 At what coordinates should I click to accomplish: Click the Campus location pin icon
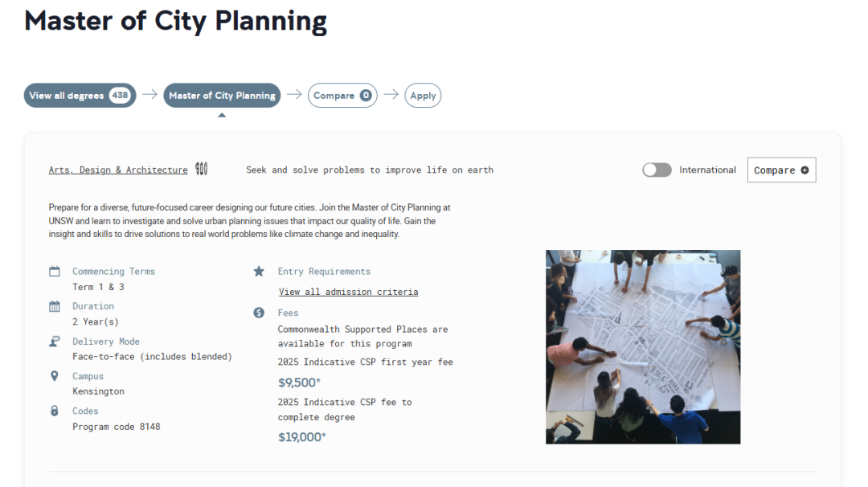(55, 376)
